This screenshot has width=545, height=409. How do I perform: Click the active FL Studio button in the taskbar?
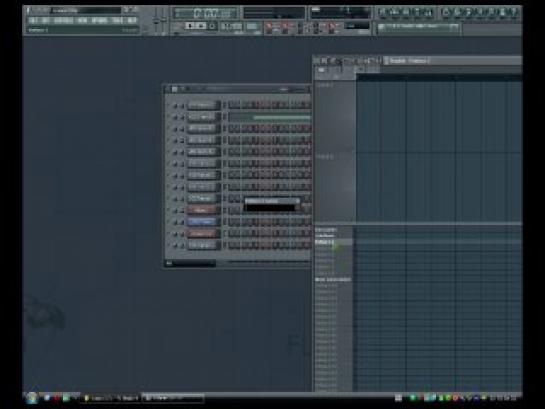pos(173,398)
